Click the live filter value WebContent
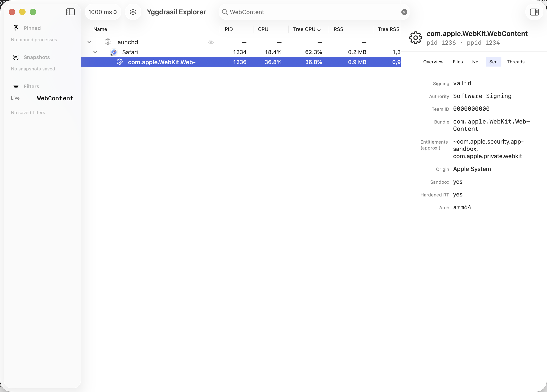The image size is (547, 392). point(55,98)
